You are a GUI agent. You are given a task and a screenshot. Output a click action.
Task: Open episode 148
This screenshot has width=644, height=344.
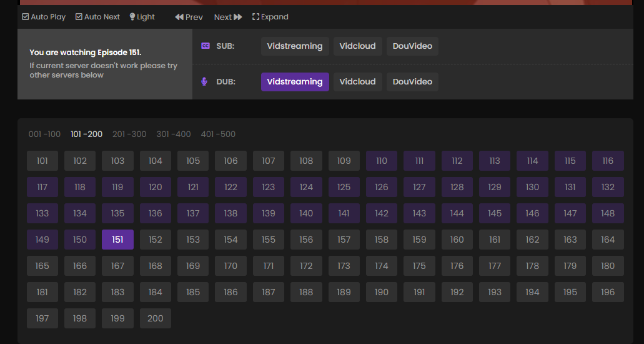point(608,213)
